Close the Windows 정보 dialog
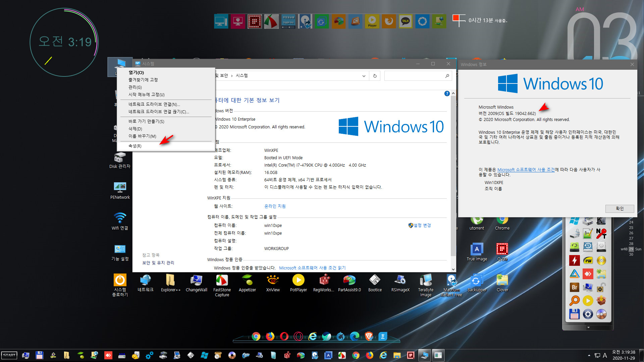This screenshot has height=362, width=644. click(632, 64)
